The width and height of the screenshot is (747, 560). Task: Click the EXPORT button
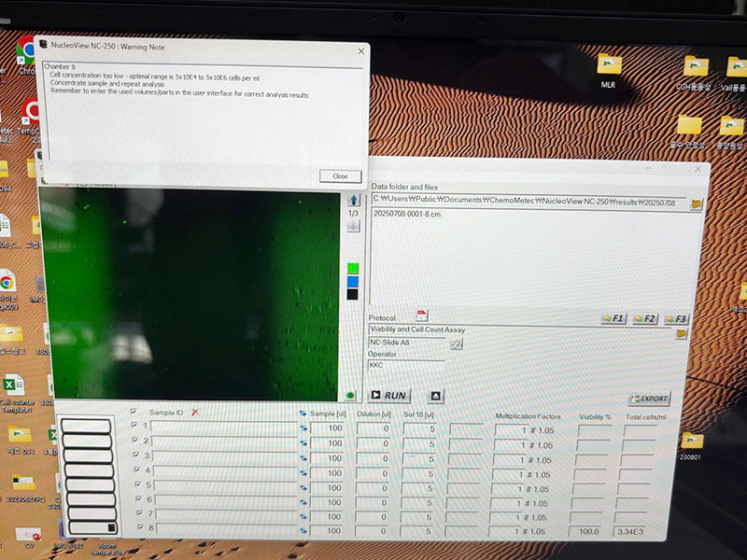tap(649, 399)
